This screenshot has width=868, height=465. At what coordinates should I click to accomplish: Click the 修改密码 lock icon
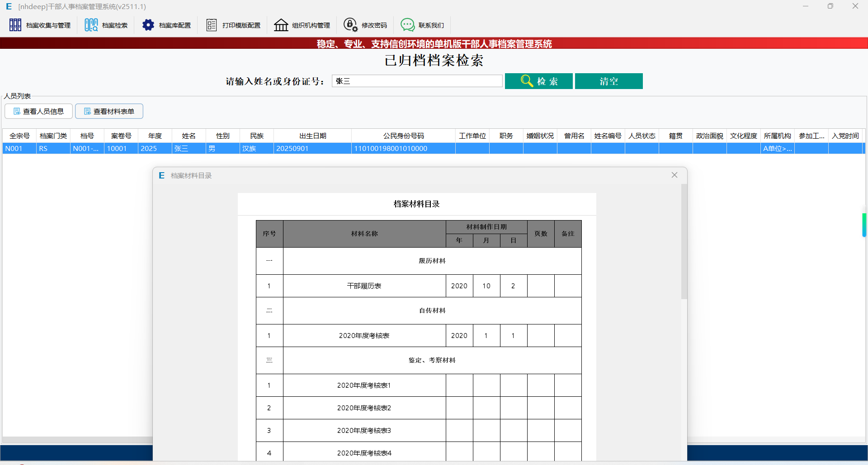point(351,25)
